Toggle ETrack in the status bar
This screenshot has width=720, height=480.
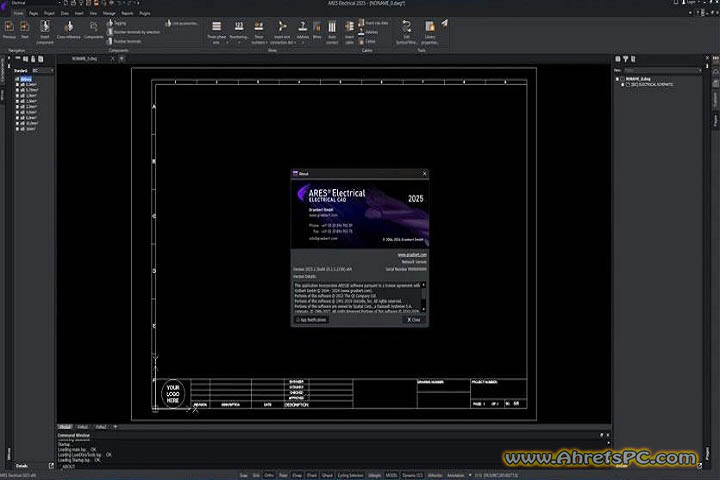pos(312,475)
